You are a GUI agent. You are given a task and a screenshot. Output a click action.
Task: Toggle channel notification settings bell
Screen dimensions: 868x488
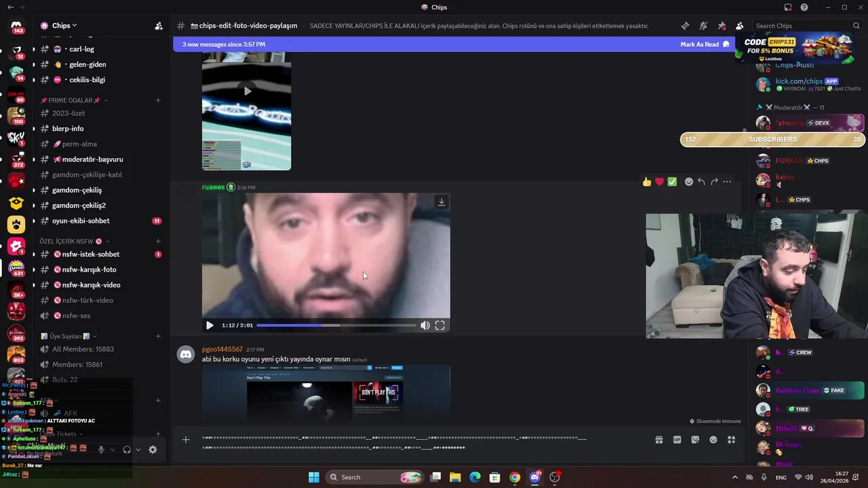(703, 26)
